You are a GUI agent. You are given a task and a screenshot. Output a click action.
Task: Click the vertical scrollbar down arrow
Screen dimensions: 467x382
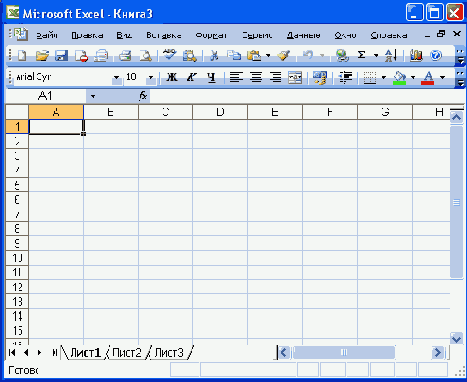click(x=456, y=338)
